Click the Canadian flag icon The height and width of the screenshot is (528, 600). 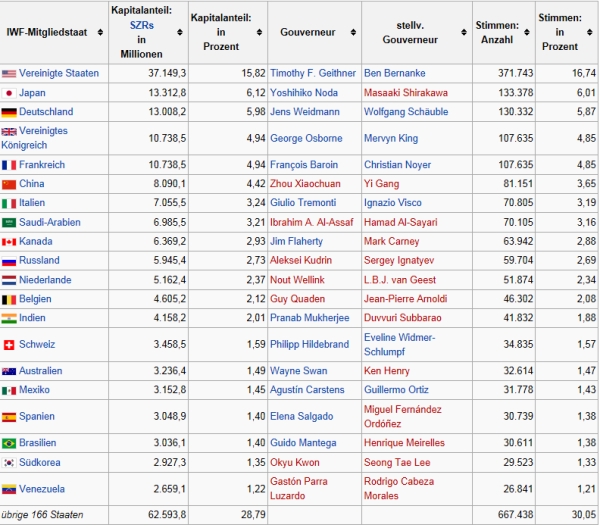(9, 241)
